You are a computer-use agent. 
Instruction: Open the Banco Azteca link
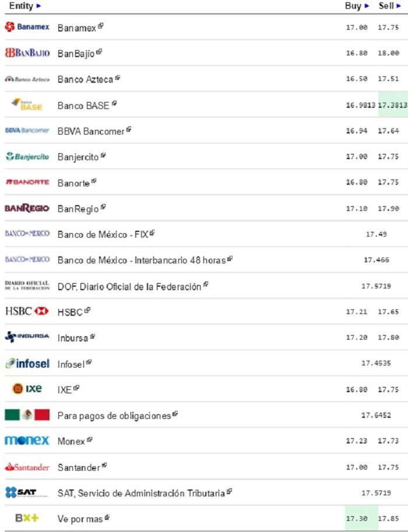point(85,79)
